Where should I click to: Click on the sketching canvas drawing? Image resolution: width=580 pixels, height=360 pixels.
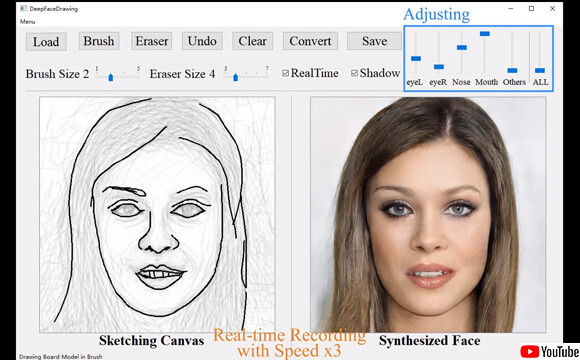point(157,215)
